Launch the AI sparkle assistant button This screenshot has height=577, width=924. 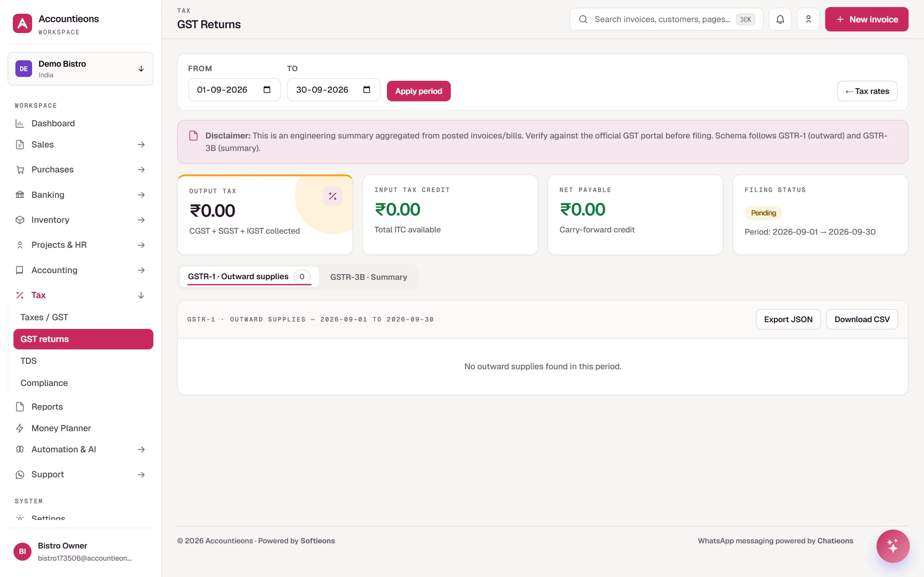pos(893,546)
